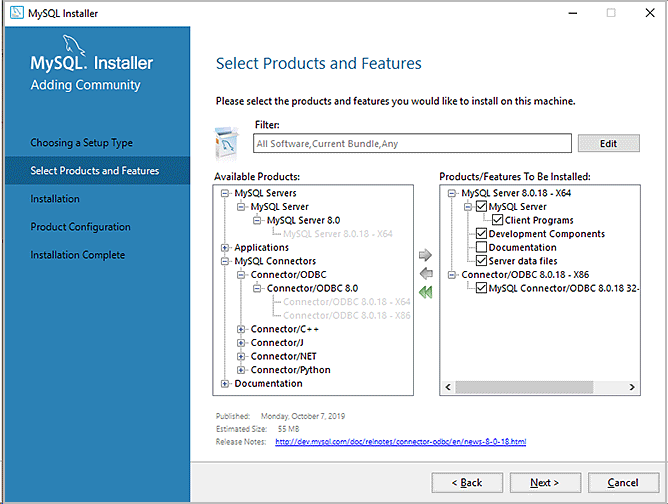Screen dimensions: 668x504
Task: Click the MySQL Installer title bar icon
Action: pos(17,13)
